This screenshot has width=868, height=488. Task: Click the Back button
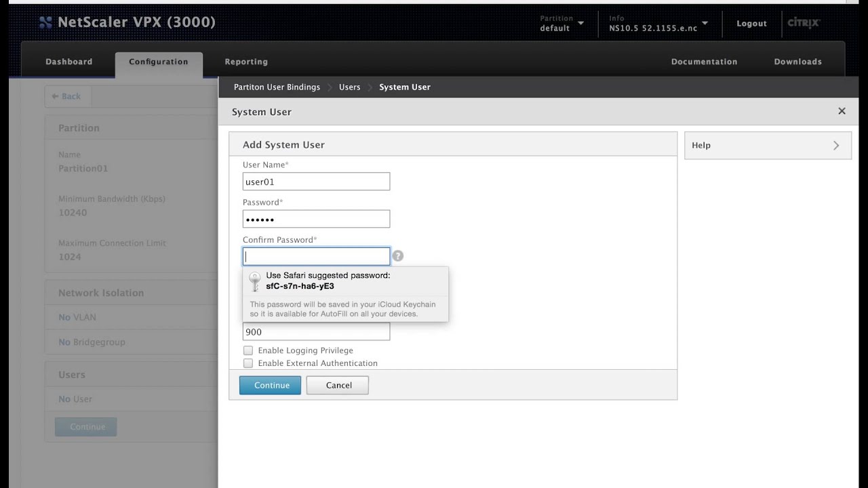[67, 96]
